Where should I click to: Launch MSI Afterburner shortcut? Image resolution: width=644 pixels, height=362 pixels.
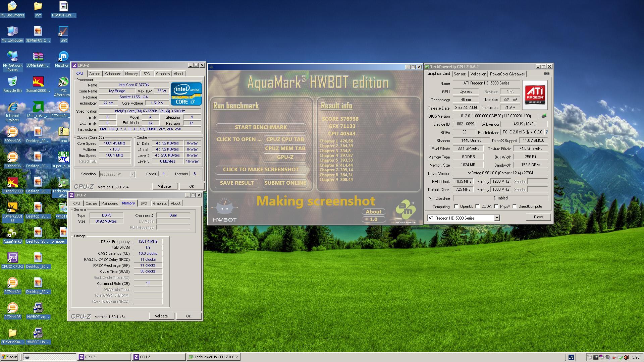click(63, 86)
